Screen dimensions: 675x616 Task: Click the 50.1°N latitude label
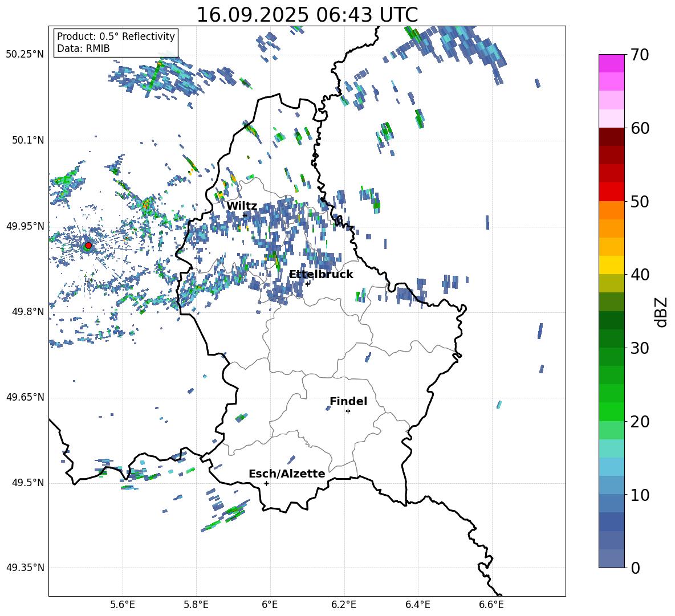pyautogui.click(x=27, y=141)
